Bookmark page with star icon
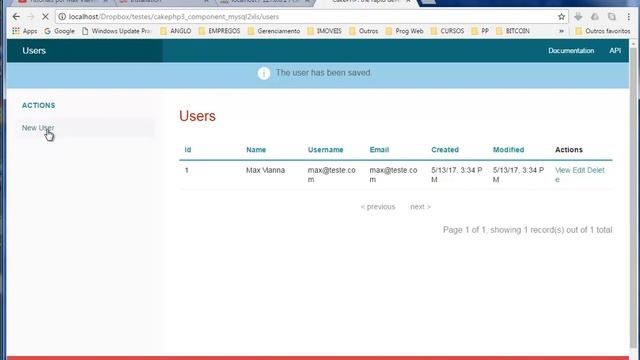 562,17
